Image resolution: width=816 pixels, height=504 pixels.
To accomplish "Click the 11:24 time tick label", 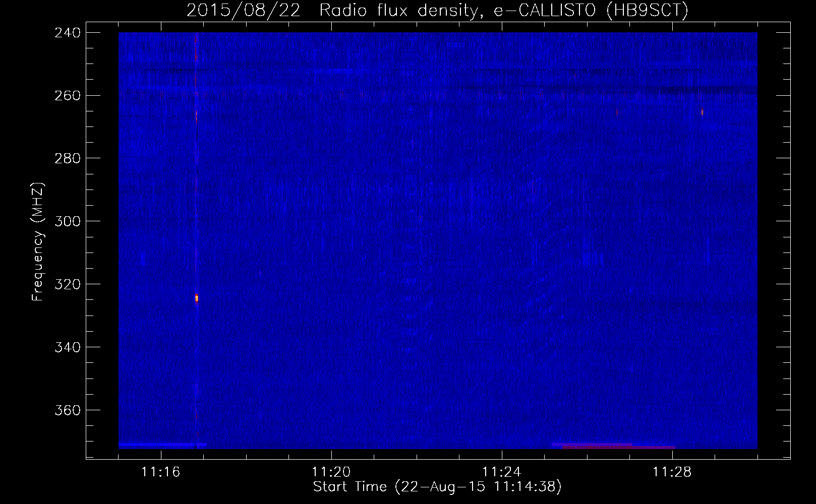I will [x=502, y=472].
